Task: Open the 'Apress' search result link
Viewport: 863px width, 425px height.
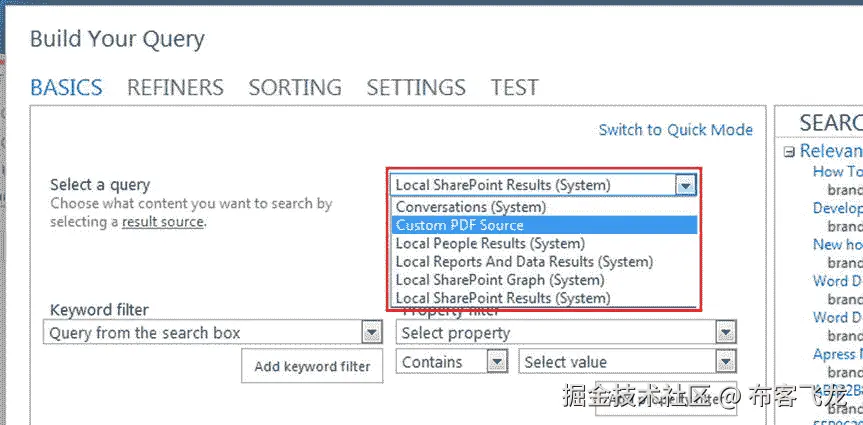Action: click(838, 354)
